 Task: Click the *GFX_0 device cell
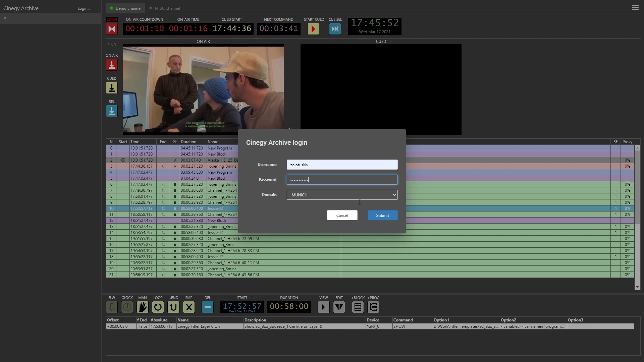(379, 326)
